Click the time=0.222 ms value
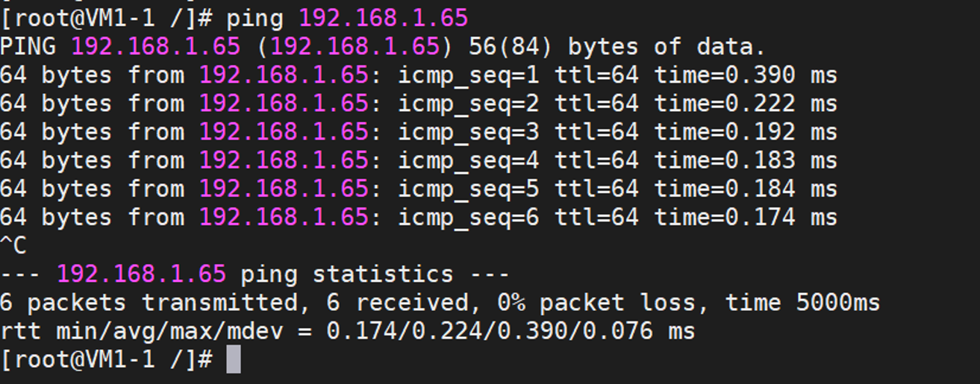 click(746, 104)
